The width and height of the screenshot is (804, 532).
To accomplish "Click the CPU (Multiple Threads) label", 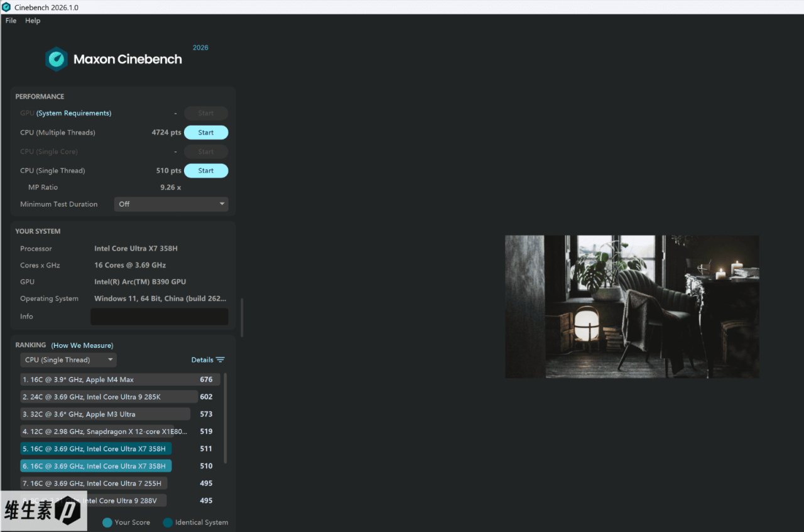I will [x=58, y=133].
